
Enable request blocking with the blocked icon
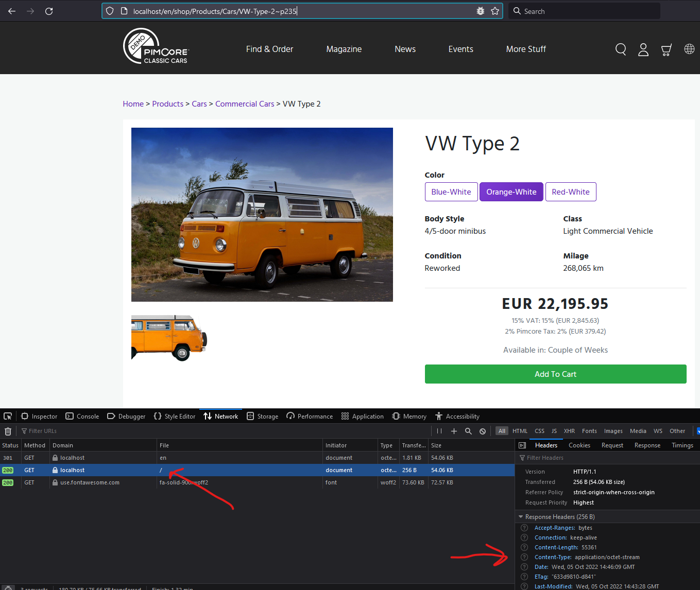pos(482,431)
